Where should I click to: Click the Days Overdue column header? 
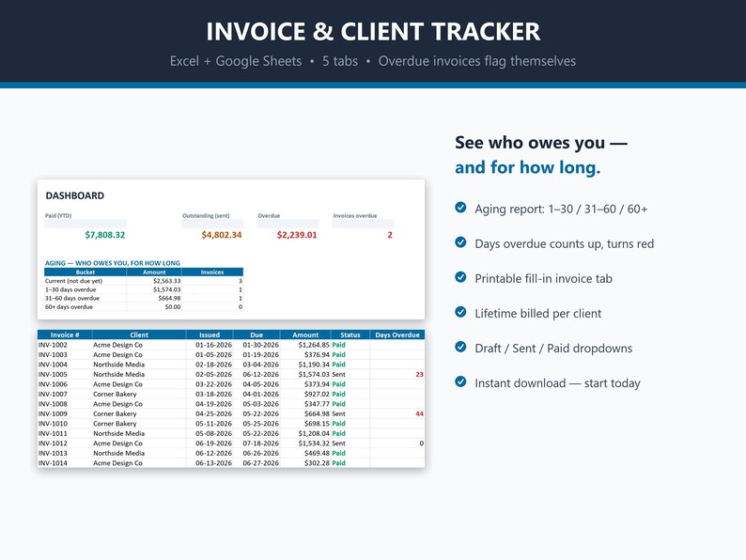397,334
